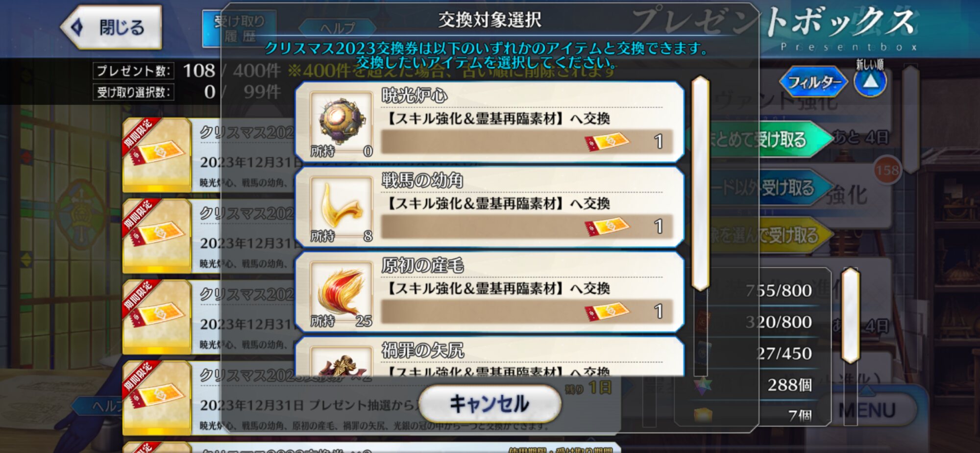The width and height of the screenshot is (980, 453).
Task: Open the 受け取り履歴 history tab
Action: coord(239,29)
